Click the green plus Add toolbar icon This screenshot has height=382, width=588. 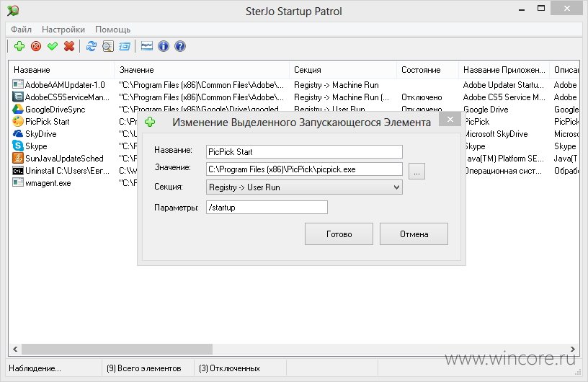tap(19, 46)
